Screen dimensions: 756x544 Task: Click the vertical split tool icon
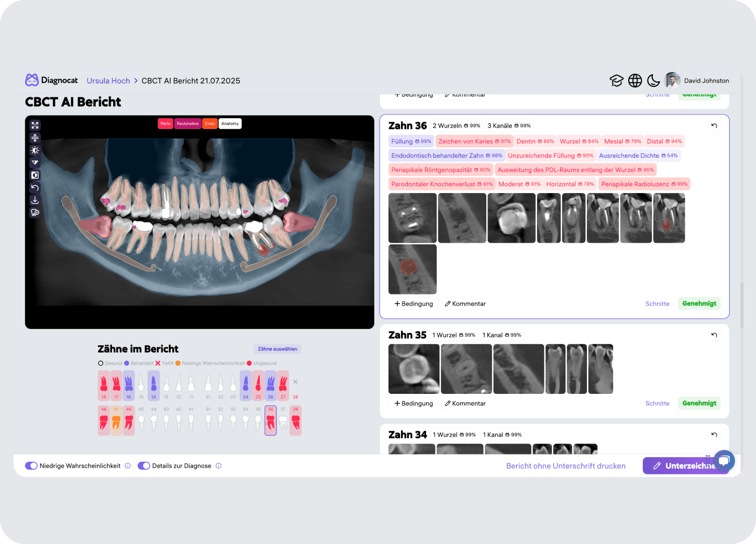(35, 138)
